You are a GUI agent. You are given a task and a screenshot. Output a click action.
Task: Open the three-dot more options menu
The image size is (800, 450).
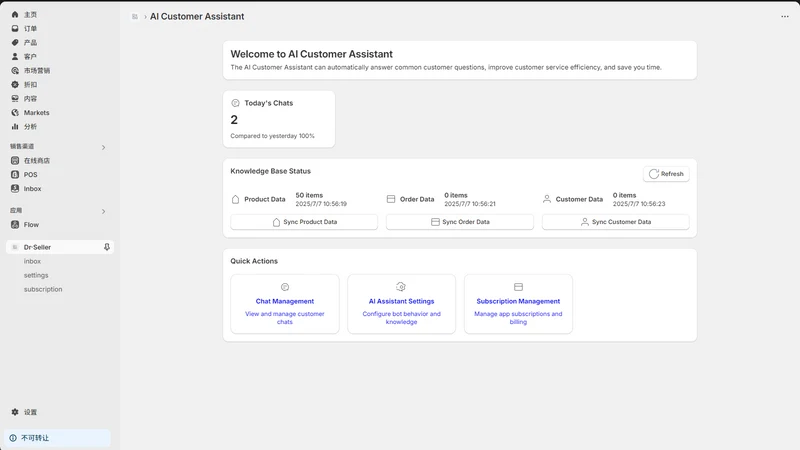tap(785, 16)
